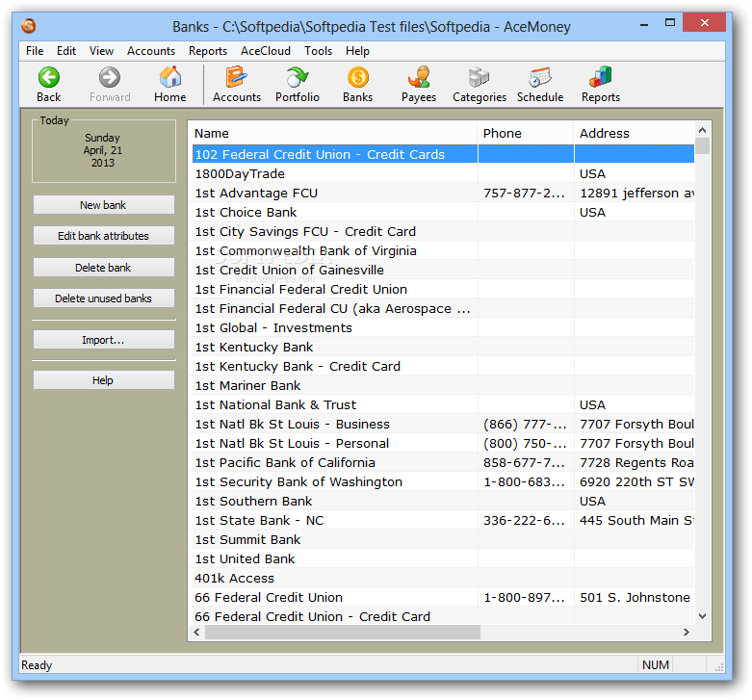Screen dimensions: 752x700
Task: Select the 1800DayTrade row
Action: pos(442,173)
